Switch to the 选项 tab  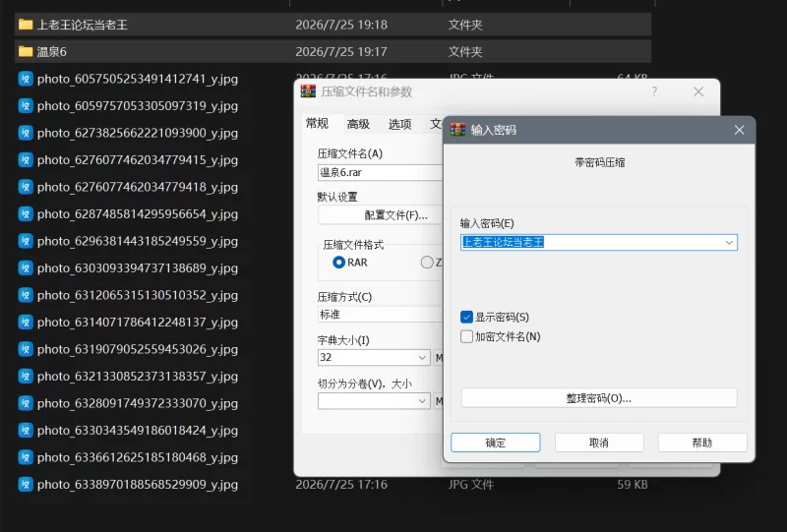point(400,124)
